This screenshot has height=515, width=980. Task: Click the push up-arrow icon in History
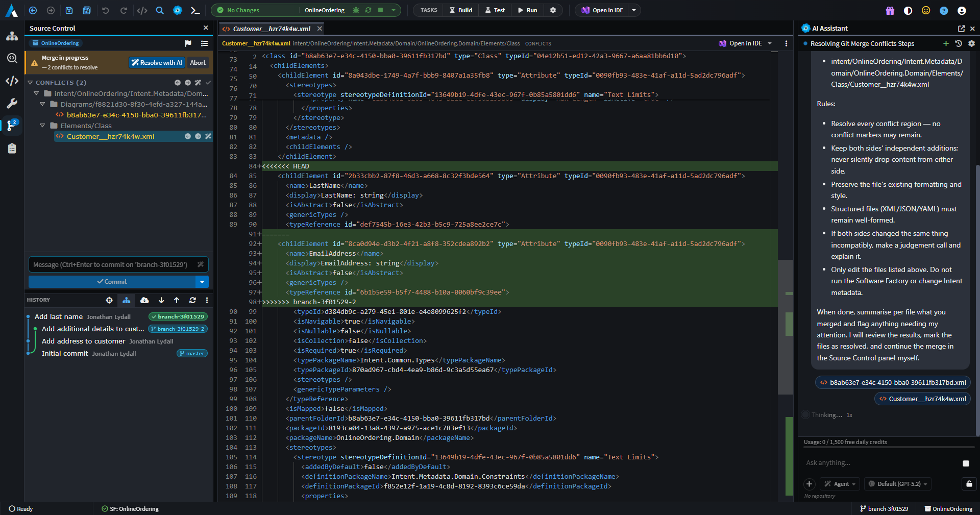point(177,300)
